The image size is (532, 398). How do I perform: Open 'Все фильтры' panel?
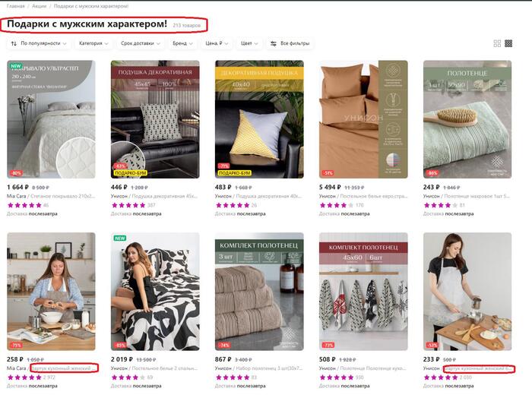(290, 43)
